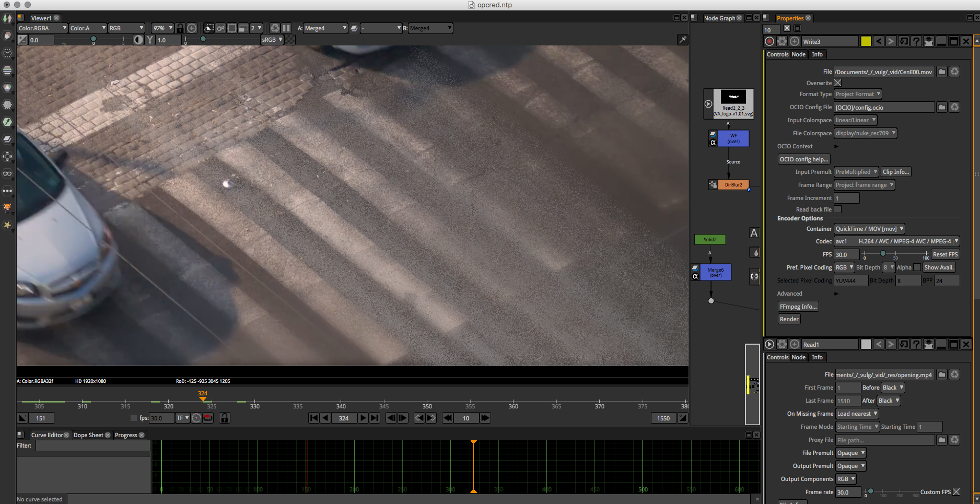Switch to the Dope Sheet tab
Image resolution: width=980 pixels, height=504 pixels.
tap(88, 435)
